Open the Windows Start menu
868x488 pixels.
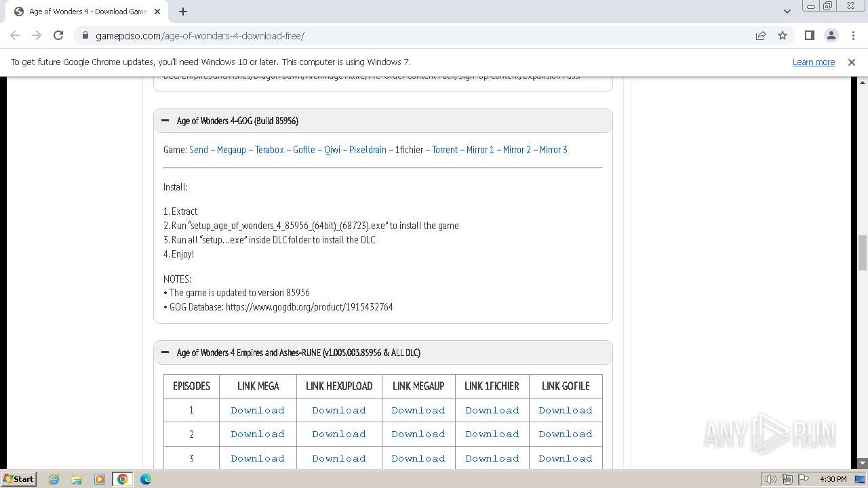(x=19, y=479)
